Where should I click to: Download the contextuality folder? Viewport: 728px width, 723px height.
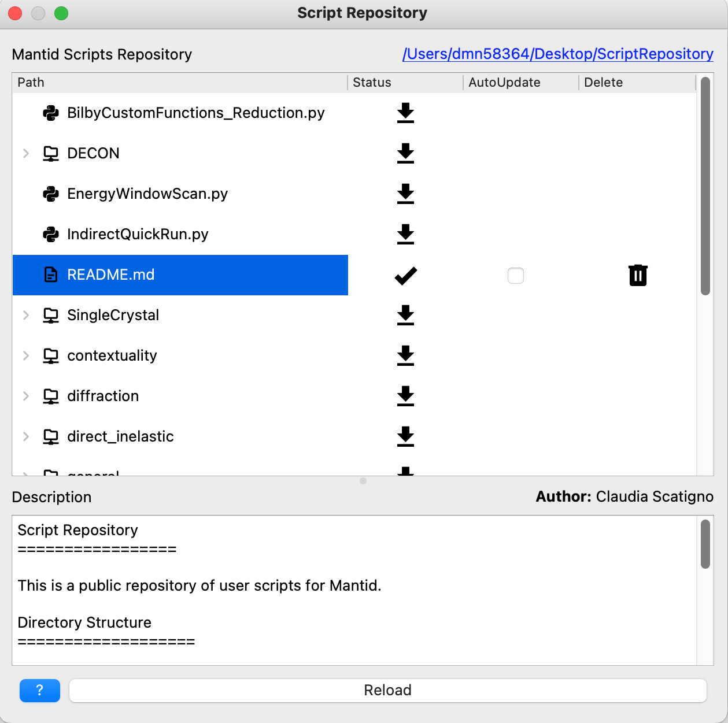pos(405,356)
